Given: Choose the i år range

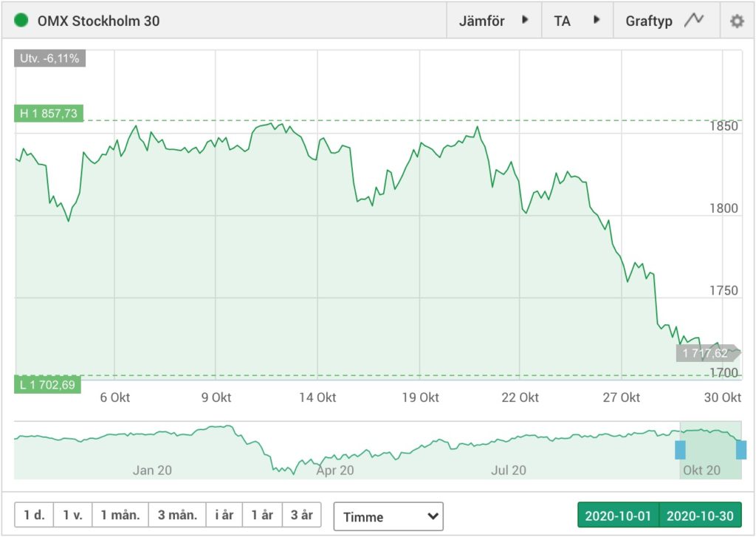Looking at the screenshot, I should [224, 515].
